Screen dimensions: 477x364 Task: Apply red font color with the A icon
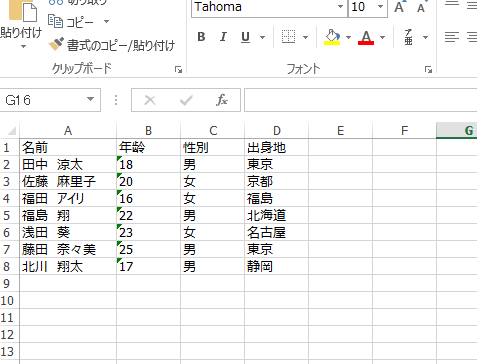coord(366,37)
